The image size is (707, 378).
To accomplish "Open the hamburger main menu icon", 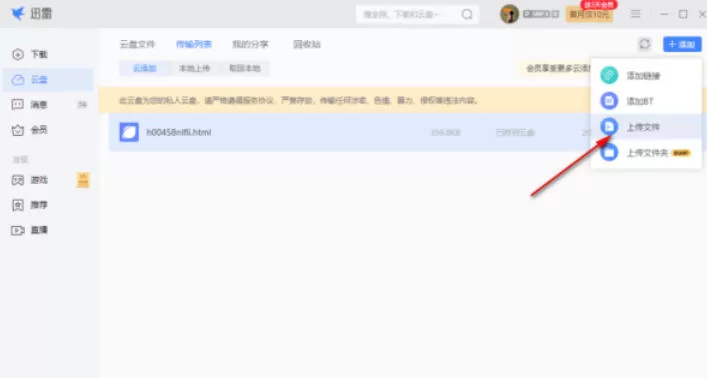I will click(x=635, y=14).
